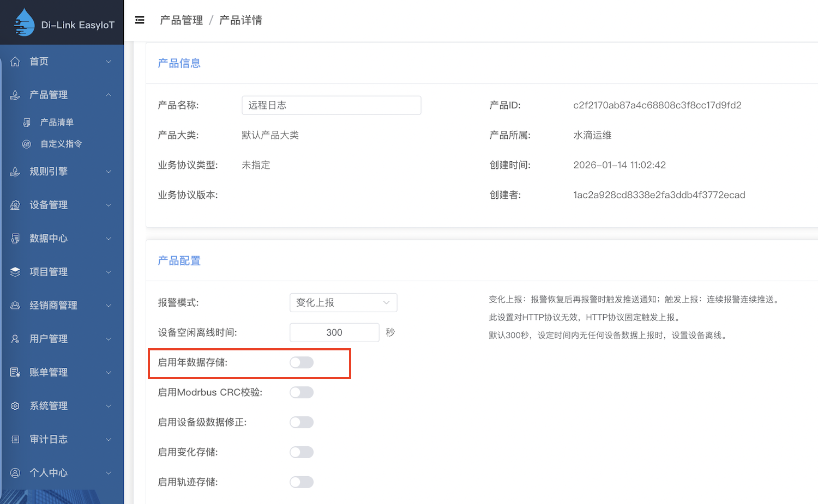This screenshot has width=818, height=504.
Task: Open the 报警模式 dropdown showing 变化上报
Action: 343,302
